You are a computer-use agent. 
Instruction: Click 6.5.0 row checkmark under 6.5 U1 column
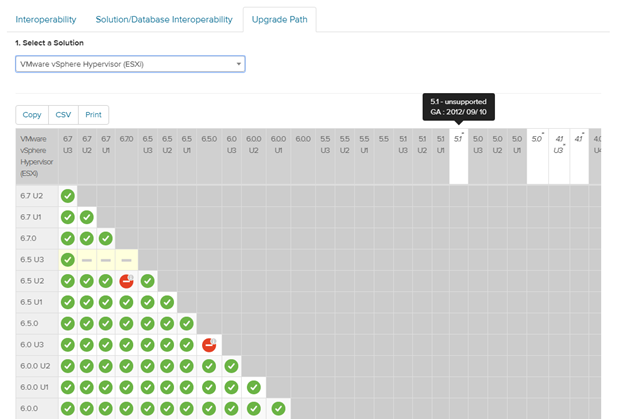(x=186, y=323)
